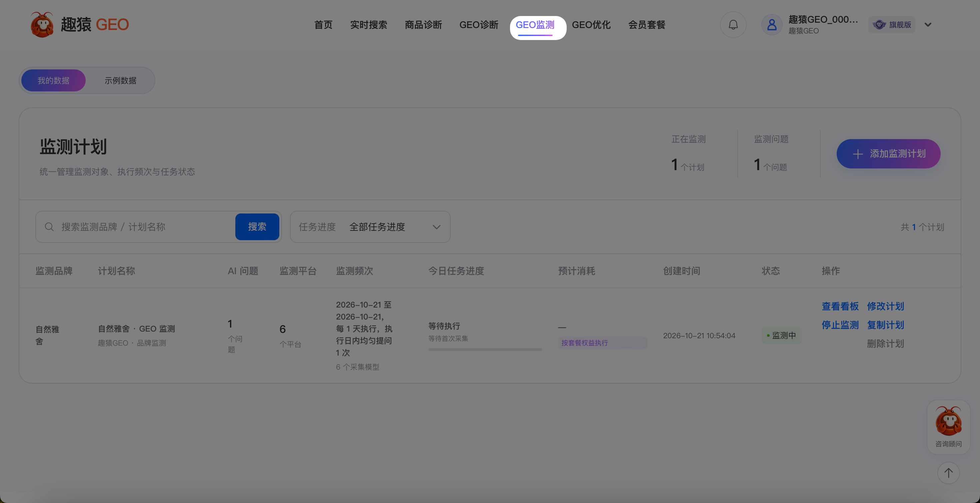Open the notification bell
Viewport: 980px width, 503px height.
click(x=733, y=25)
